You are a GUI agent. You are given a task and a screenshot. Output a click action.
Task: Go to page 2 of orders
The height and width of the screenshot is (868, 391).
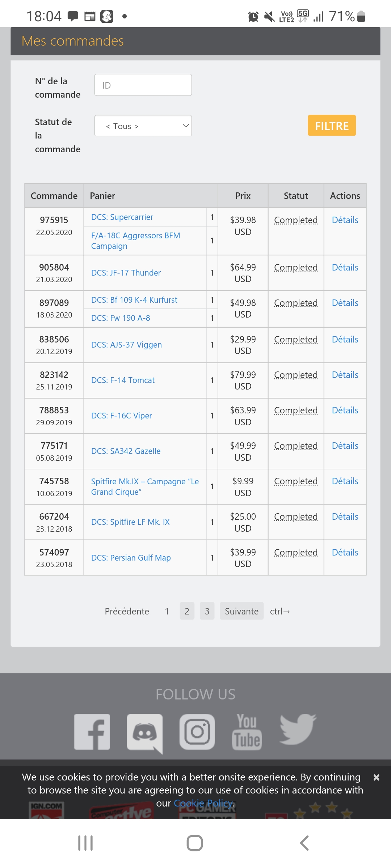coord(187,611)
